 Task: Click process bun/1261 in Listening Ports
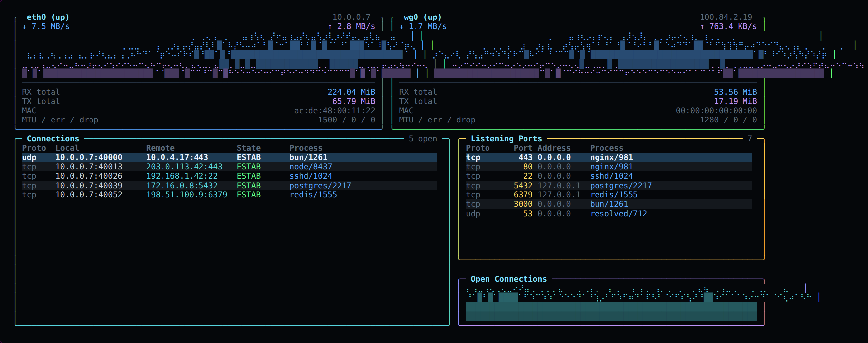[609, 204]
